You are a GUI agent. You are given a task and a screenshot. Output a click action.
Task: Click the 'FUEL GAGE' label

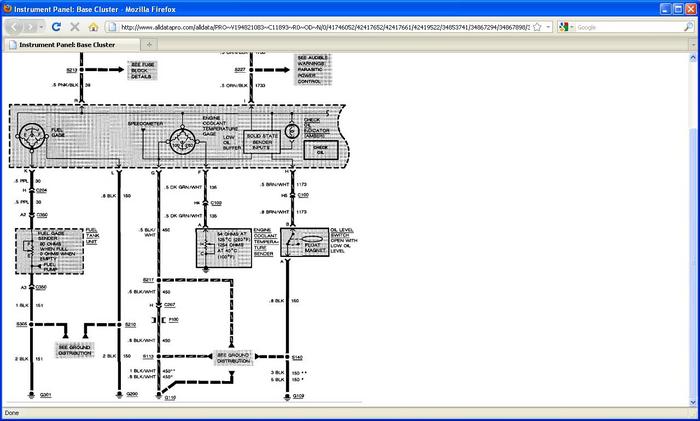[58, 132]
